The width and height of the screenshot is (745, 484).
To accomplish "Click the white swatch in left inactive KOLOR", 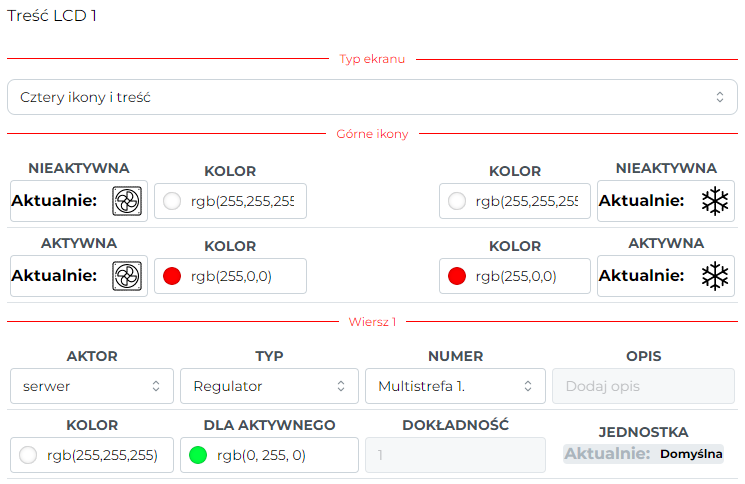I will point(172,201).
